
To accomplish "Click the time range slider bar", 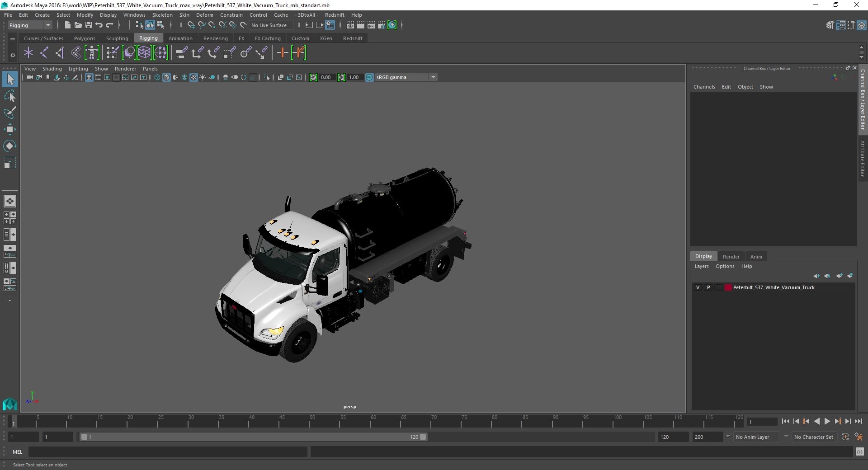I will (x=253, y=437).
